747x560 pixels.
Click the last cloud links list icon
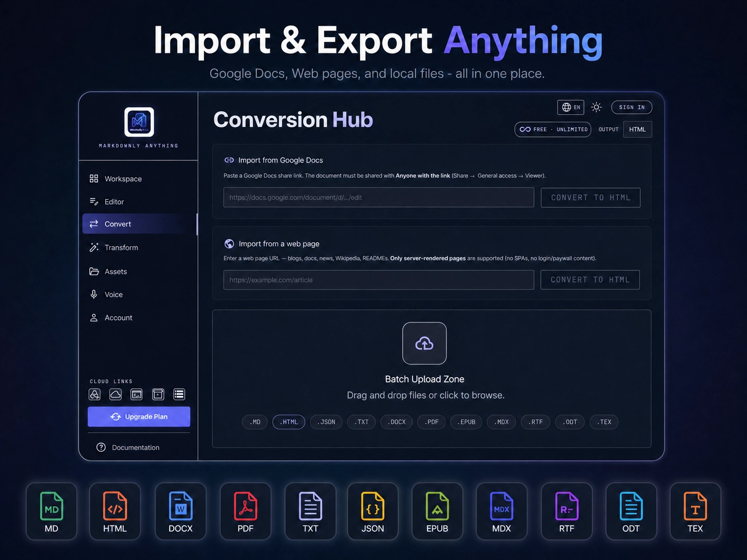tap(179, 394)
